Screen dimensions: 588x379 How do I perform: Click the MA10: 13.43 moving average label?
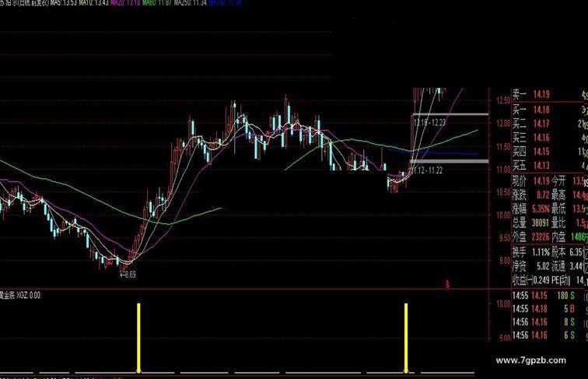[93, 2]
